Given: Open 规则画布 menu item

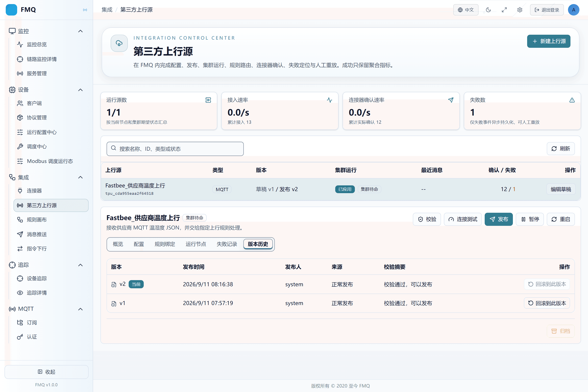Looking at the screenshot, I should [51, 220].
